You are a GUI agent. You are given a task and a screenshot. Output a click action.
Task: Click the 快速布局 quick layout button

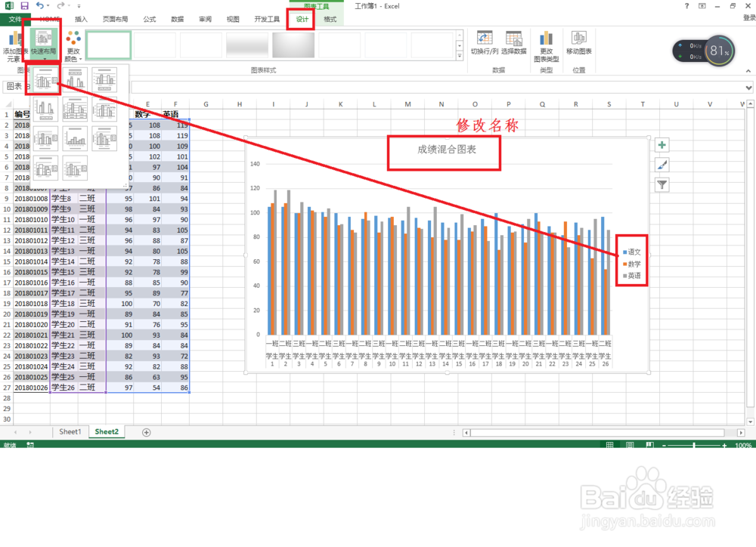coord(44,45)
